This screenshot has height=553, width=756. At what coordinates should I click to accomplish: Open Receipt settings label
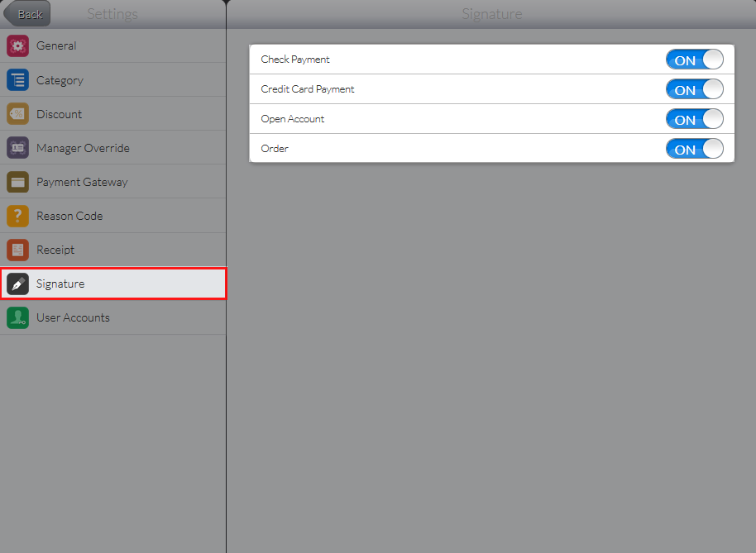pos(55,250)
